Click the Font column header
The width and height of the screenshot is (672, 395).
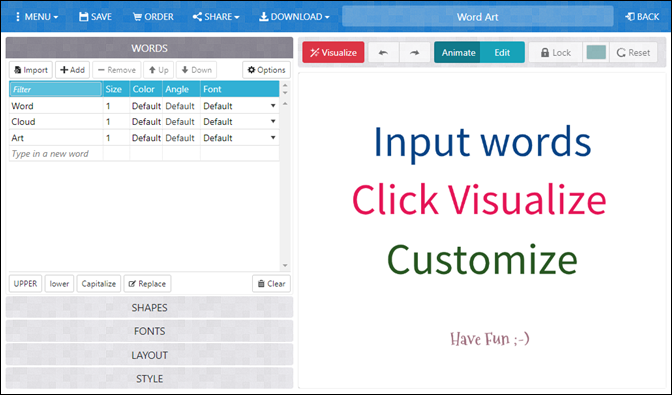point(240,89)
